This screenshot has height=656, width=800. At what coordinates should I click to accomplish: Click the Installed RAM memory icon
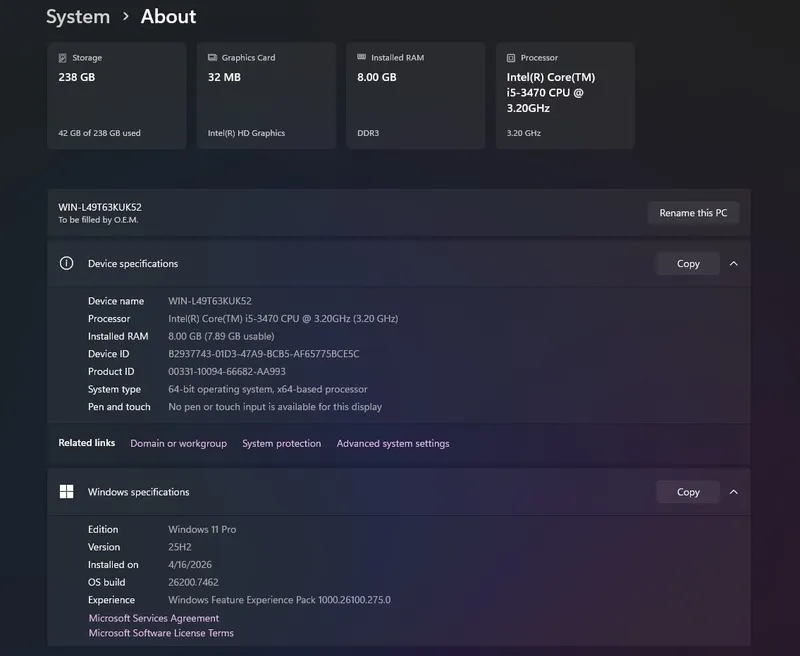362,57
